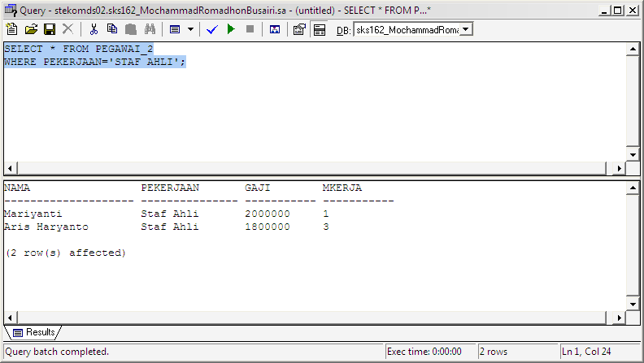Click MKERJA value 3
The height and width of the screenshot is (363, 644).
click(x=326, y=227)
